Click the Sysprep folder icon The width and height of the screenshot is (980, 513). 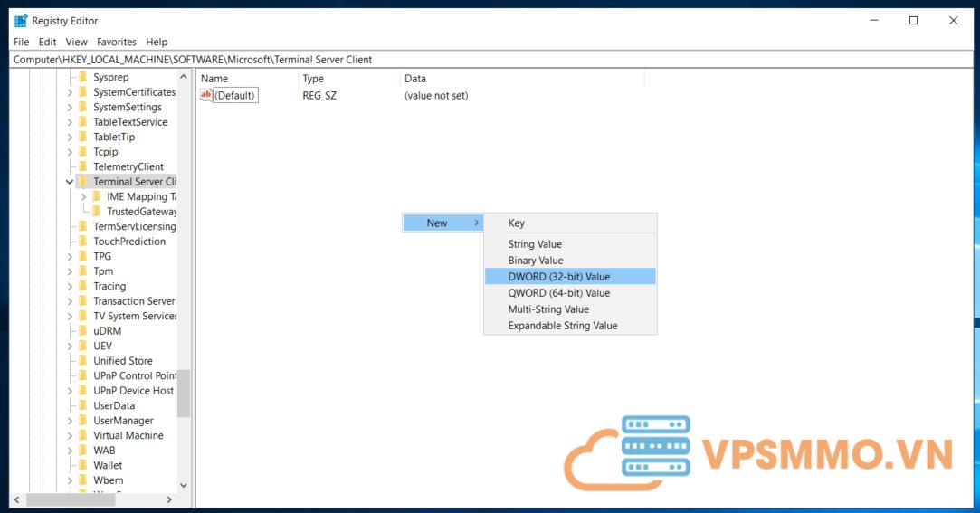coord(83,78)
